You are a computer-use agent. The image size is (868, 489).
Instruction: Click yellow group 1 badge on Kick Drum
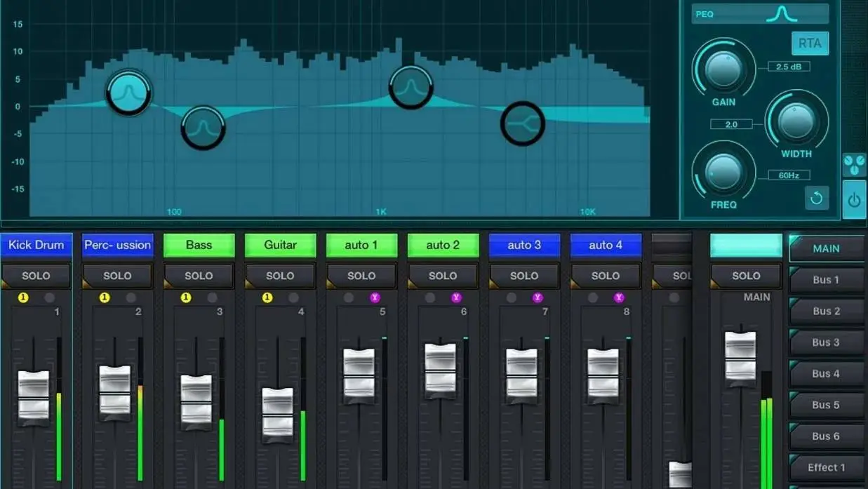pos(23,297)
